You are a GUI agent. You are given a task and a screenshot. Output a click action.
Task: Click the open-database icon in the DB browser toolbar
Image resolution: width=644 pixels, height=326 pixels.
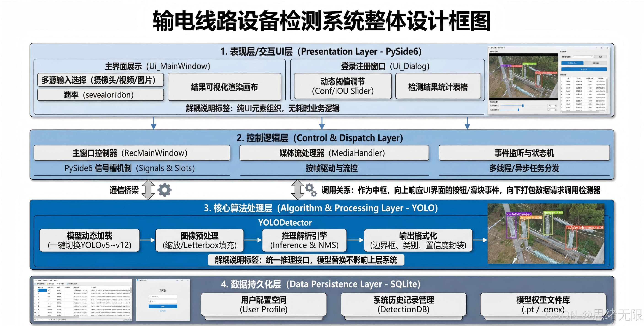36,284
